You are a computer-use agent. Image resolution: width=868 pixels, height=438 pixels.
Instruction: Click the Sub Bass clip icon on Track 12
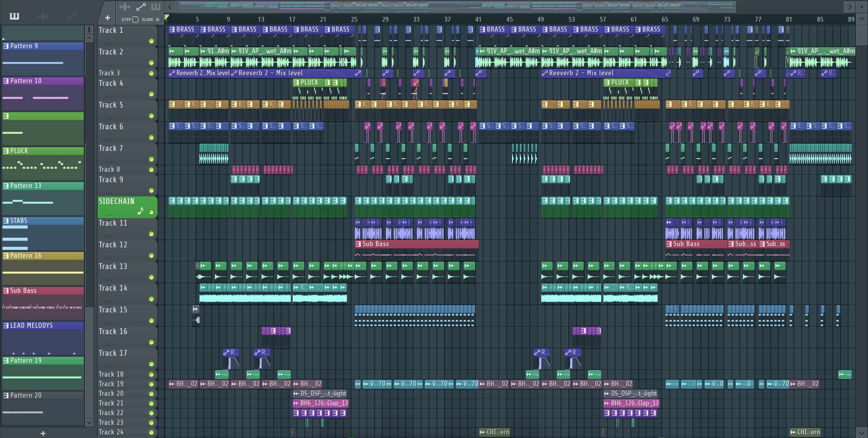pos(358,244)
